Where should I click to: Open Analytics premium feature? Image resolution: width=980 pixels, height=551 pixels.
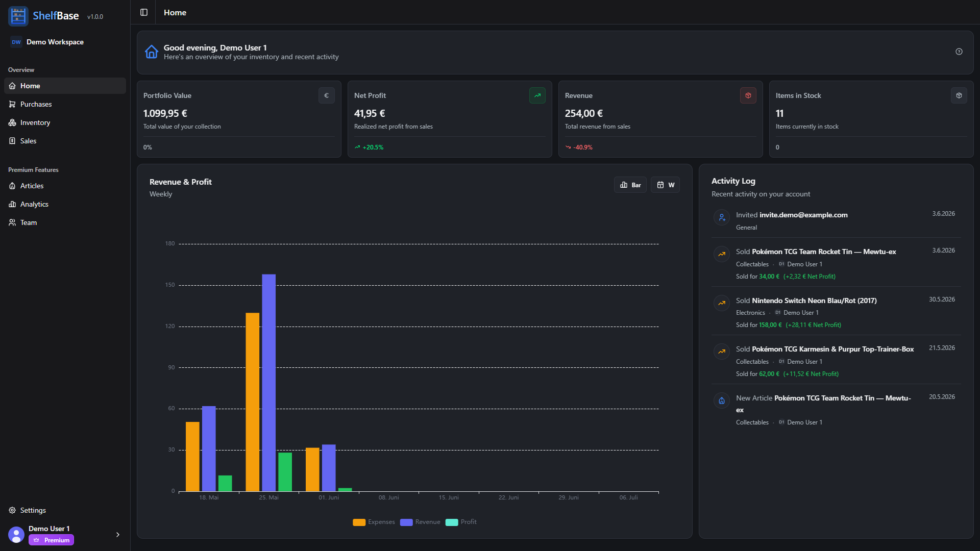click(x=65, y=204)
